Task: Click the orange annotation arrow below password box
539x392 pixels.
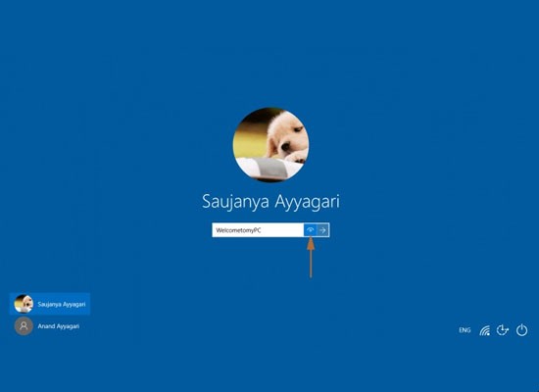Action: [311, 257]
